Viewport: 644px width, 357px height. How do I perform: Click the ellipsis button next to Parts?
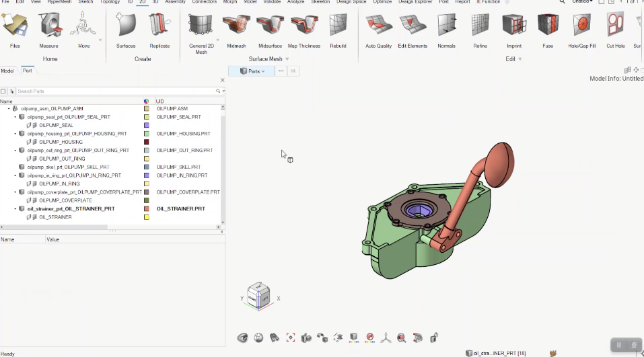(281, 71)
